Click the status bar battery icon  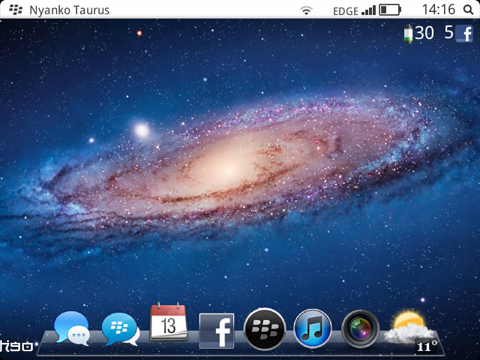pyautogui.click(x=390, y=10)
